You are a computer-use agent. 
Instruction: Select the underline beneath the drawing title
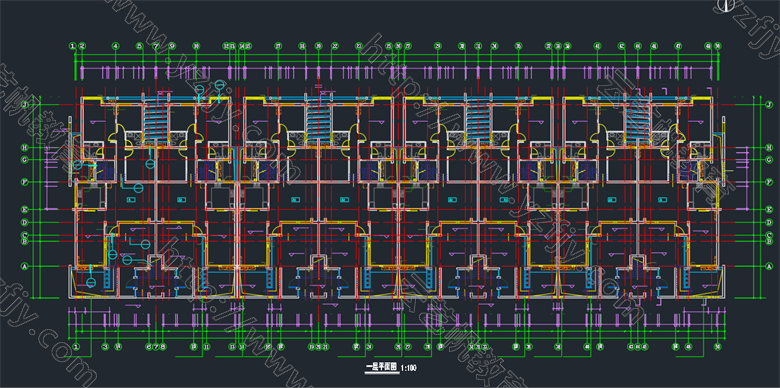click(381, 372)
